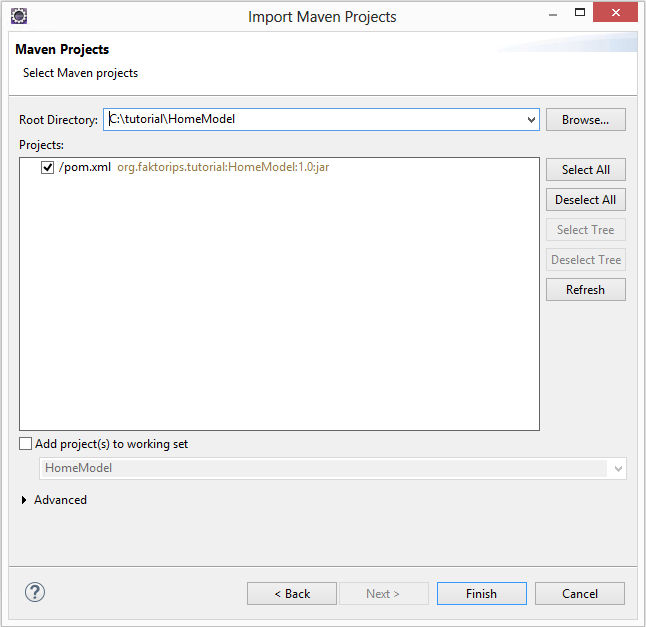Open the HomeModel working set dropdown
The width and height of the screenshot is (646, 627).
[x=617, y=468]
